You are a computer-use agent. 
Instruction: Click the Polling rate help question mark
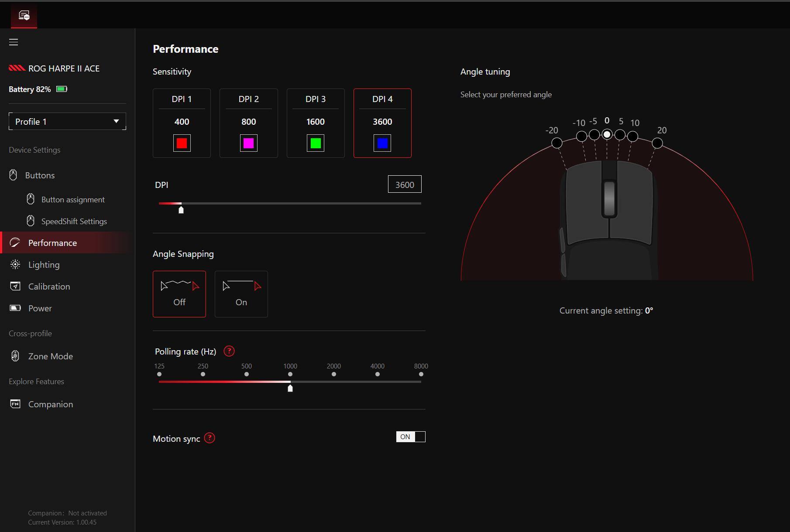[229, 351]
